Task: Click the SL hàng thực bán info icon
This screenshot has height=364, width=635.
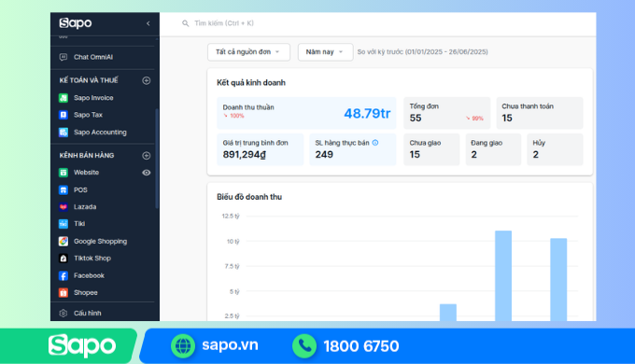Action: point(375,143)
